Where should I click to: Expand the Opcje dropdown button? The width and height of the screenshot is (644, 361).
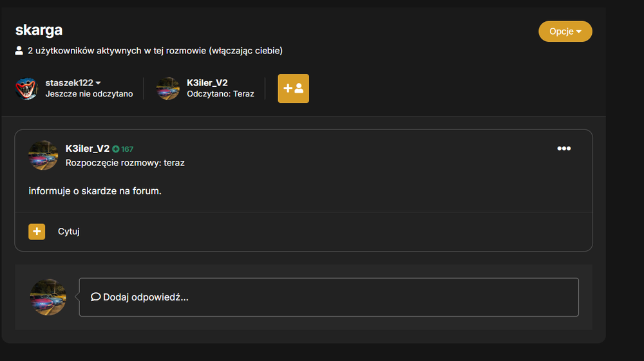pyautogui.click(x=565, y=32)
